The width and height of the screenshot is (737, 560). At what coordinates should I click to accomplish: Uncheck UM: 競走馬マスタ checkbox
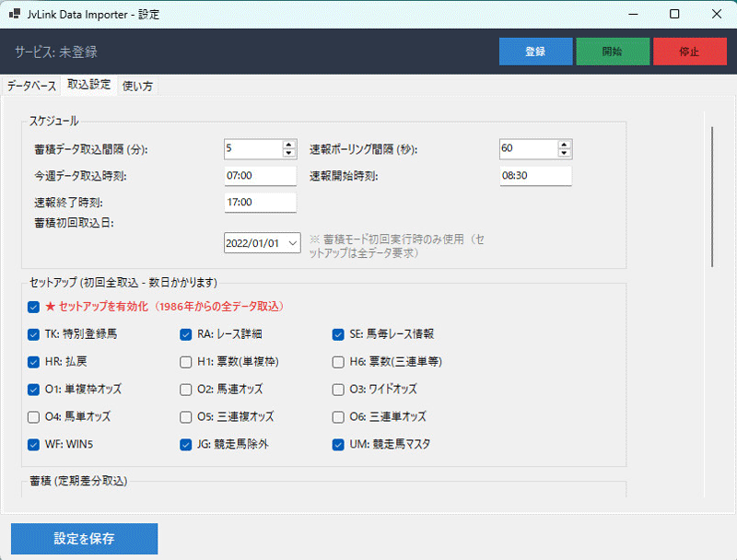338,445
